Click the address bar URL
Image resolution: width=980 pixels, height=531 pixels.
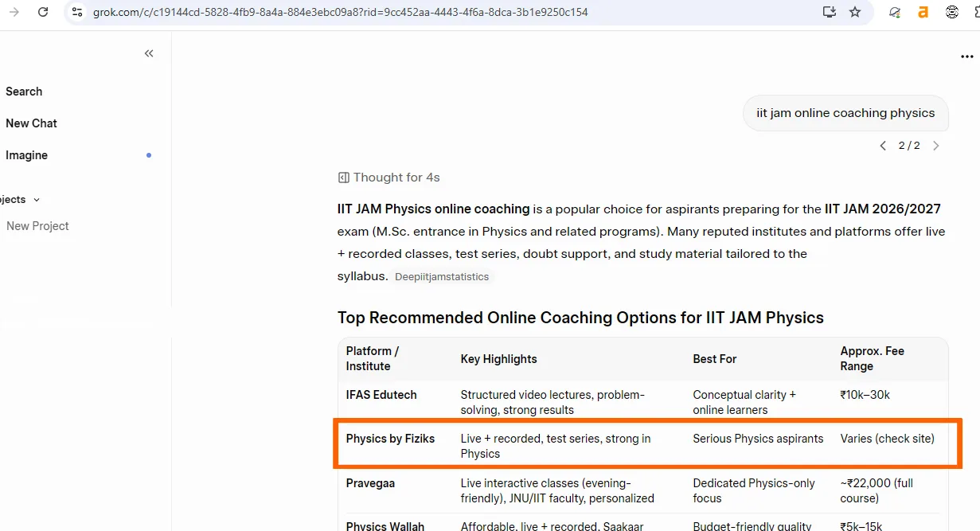pyautogui.click(x=341, y=12)
